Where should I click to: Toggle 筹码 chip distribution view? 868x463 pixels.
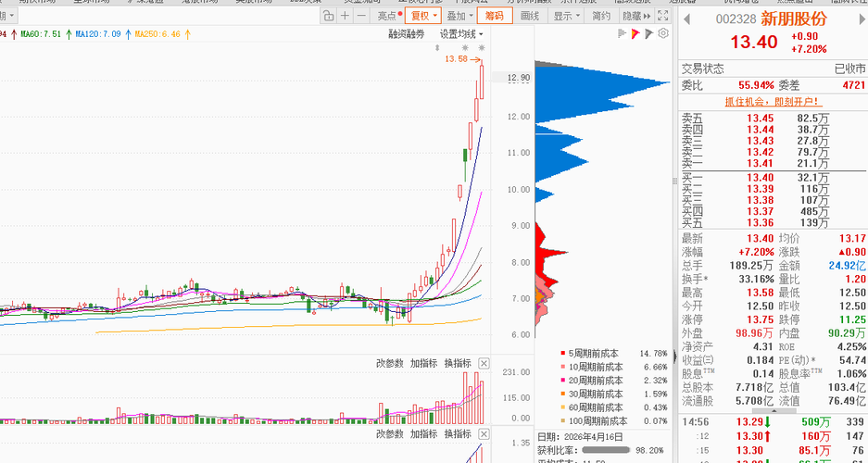click(x=495, y=16)
